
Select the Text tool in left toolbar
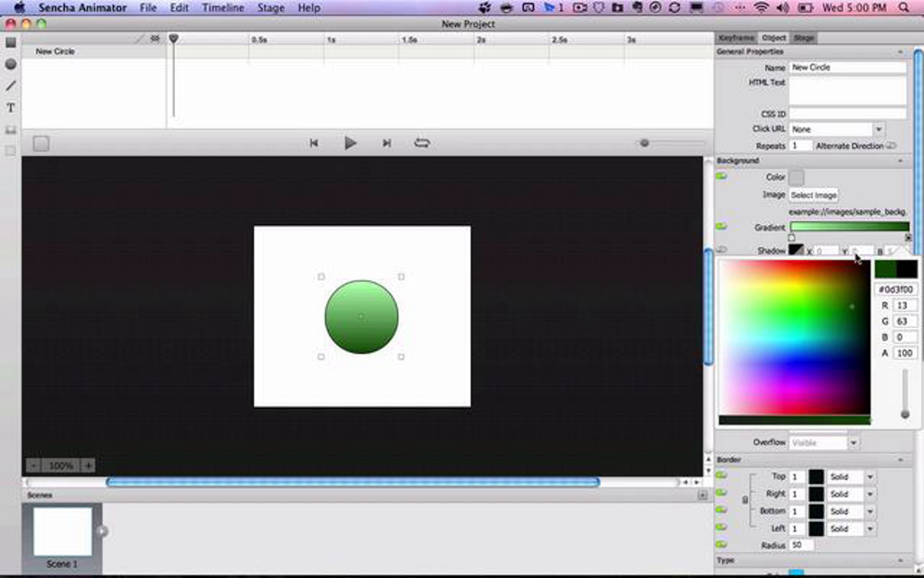(x=11, y=108)
